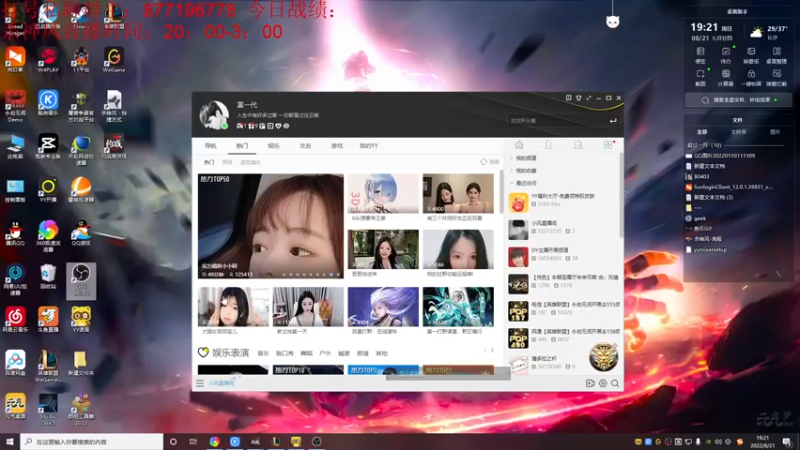Click the taskbar search box

(x=92, y=441)
